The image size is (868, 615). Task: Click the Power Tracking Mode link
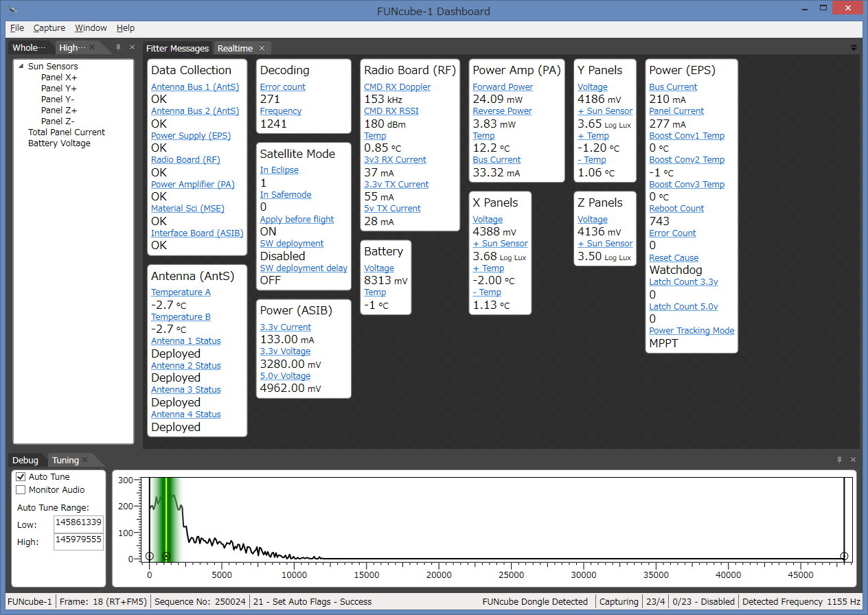pyautogui.click(x=692, y=331)
